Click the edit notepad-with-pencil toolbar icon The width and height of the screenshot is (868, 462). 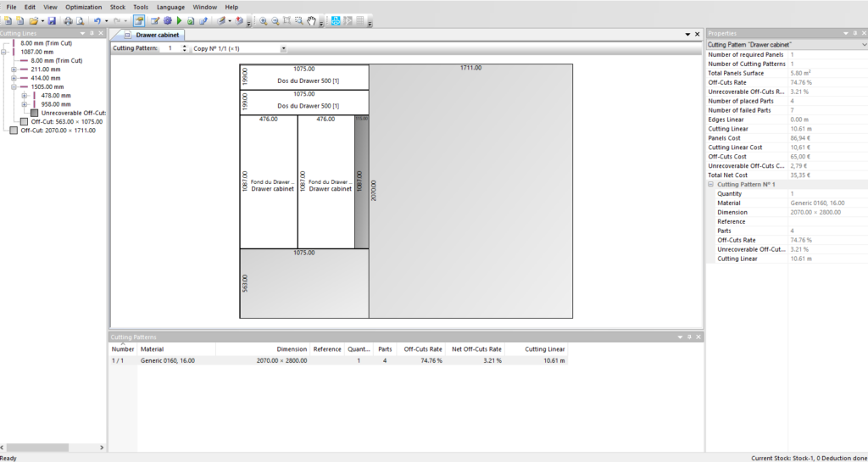coord(155,21)
